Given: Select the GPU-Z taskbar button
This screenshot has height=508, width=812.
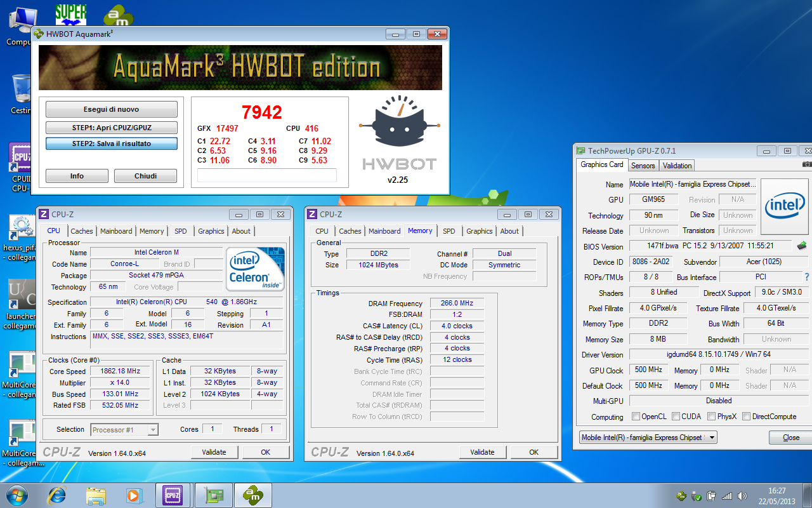Looking at the screenshot, I should click(x=214, y=495).
